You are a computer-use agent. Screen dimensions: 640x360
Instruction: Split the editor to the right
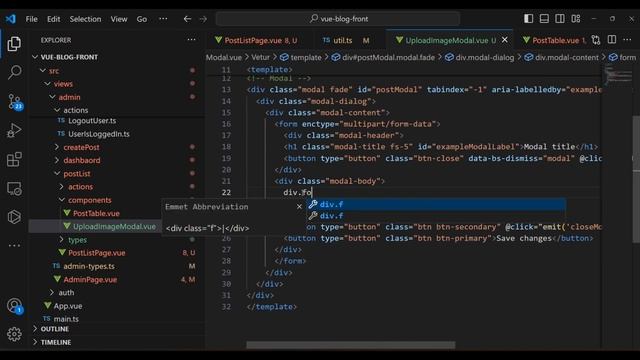[x=612, y=40]
